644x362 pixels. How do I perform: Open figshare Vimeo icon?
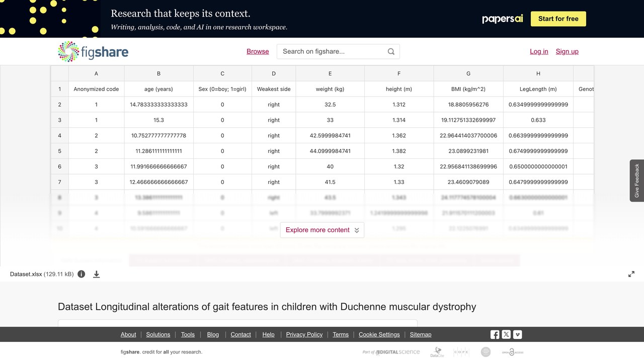517,334
